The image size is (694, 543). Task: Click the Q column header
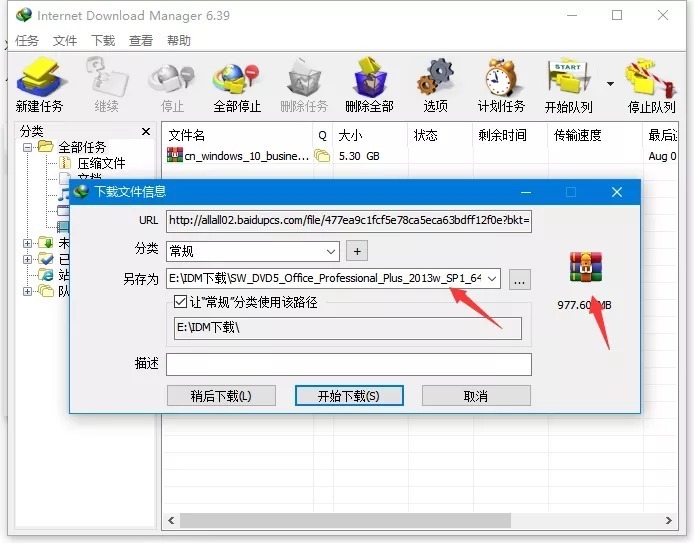tap(323, 135)
